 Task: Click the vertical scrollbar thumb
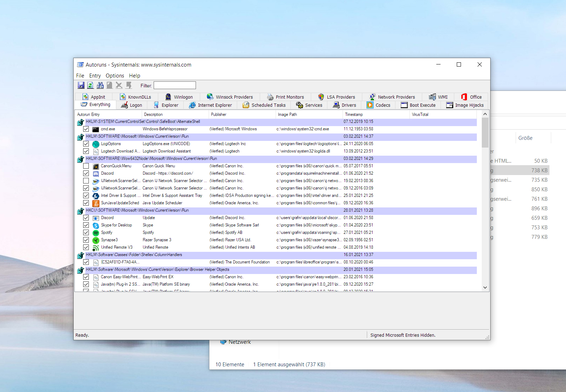[485, 132]
